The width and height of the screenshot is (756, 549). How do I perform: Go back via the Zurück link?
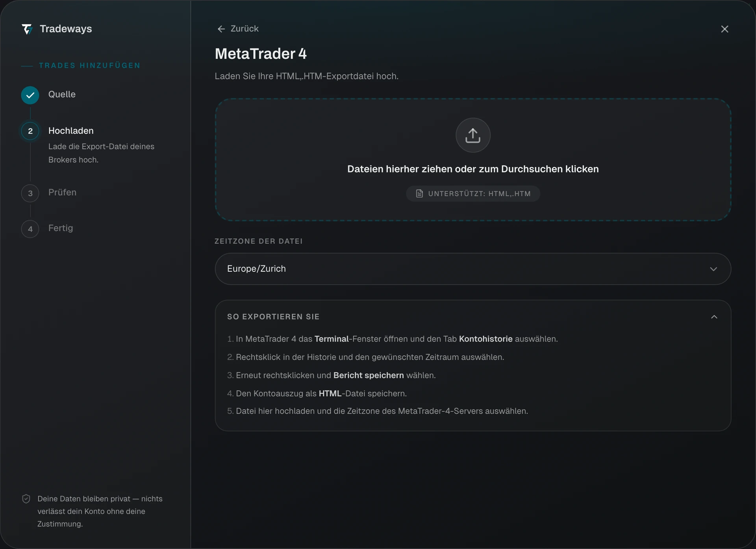[x=238, y=29]
